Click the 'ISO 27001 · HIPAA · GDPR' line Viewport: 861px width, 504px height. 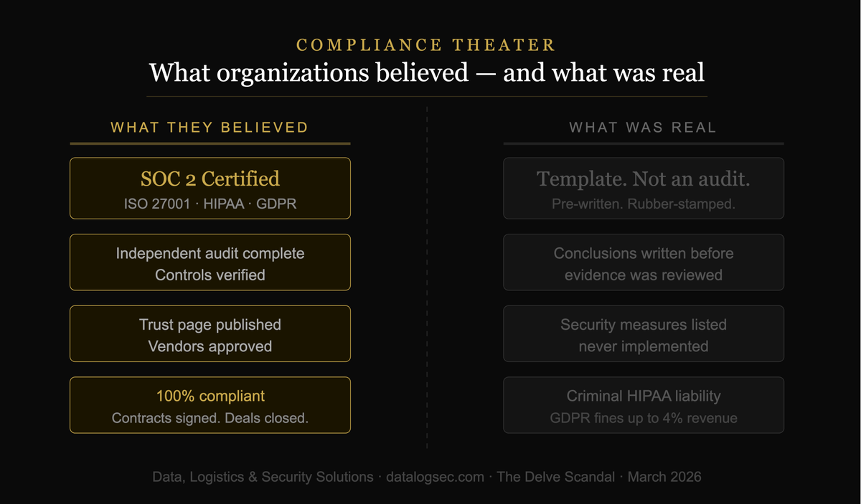210,204
